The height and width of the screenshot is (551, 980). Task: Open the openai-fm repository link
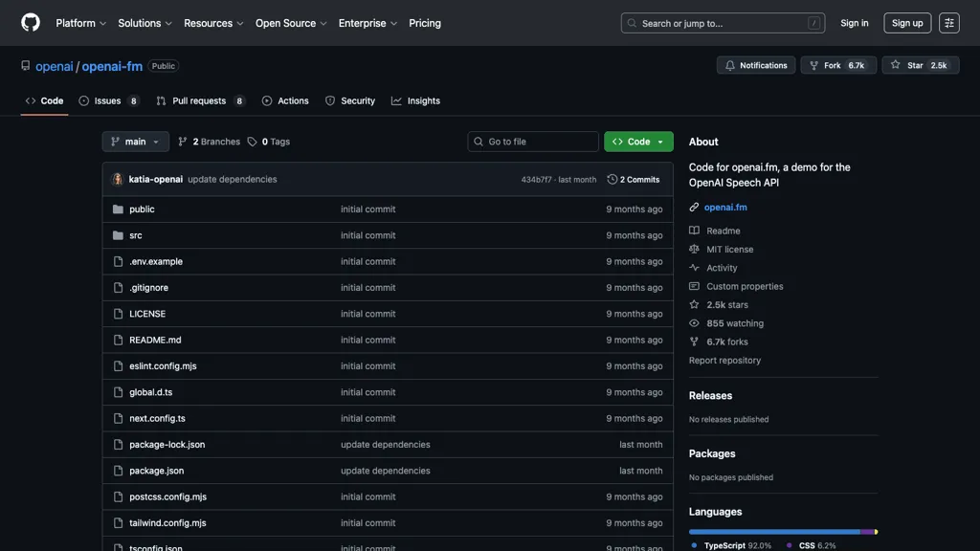112,66
